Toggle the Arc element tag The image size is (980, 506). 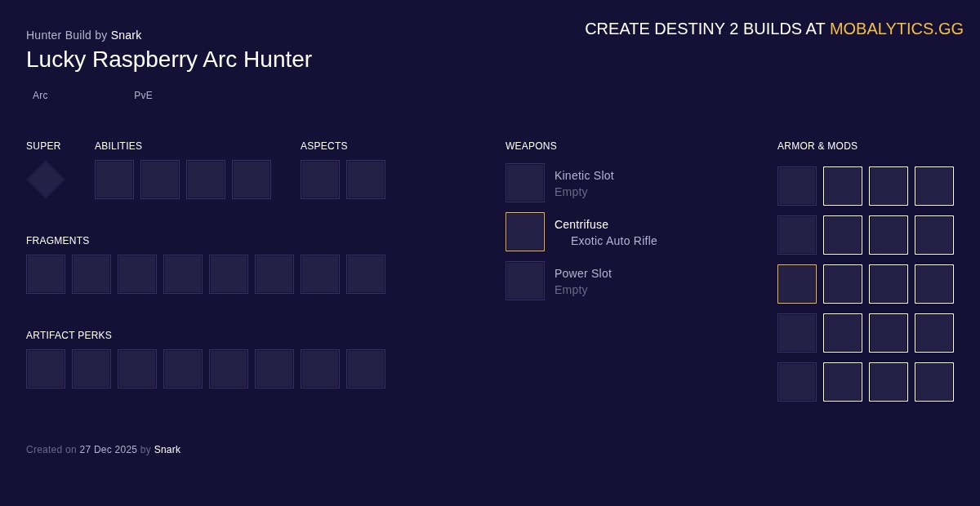coord(40,95)
